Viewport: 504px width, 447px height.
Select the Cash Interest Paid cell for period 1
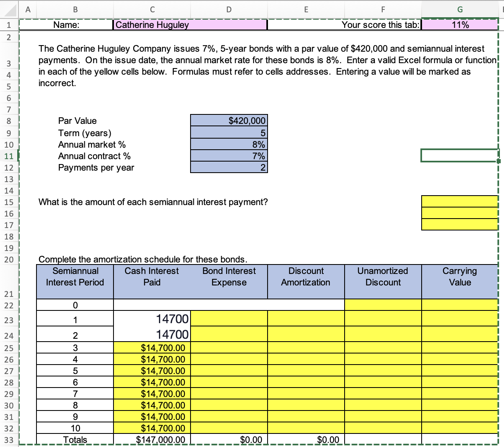[x=152, y=319]
